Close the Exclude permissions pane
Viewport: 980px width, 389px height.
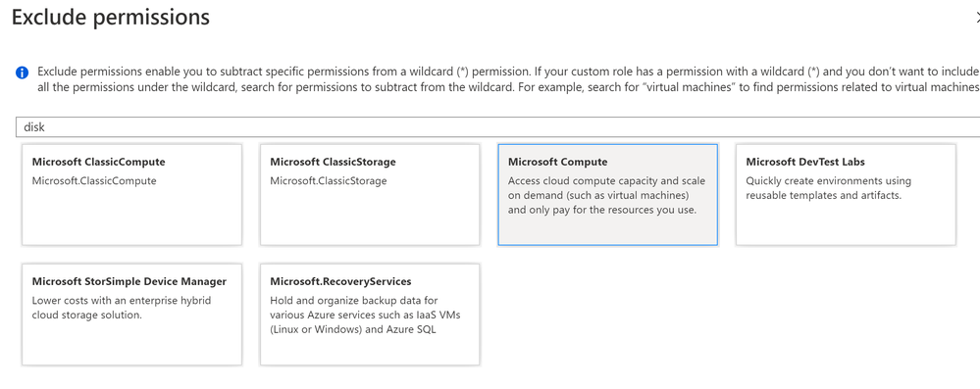pyautogui.click(x=977, y=19)
